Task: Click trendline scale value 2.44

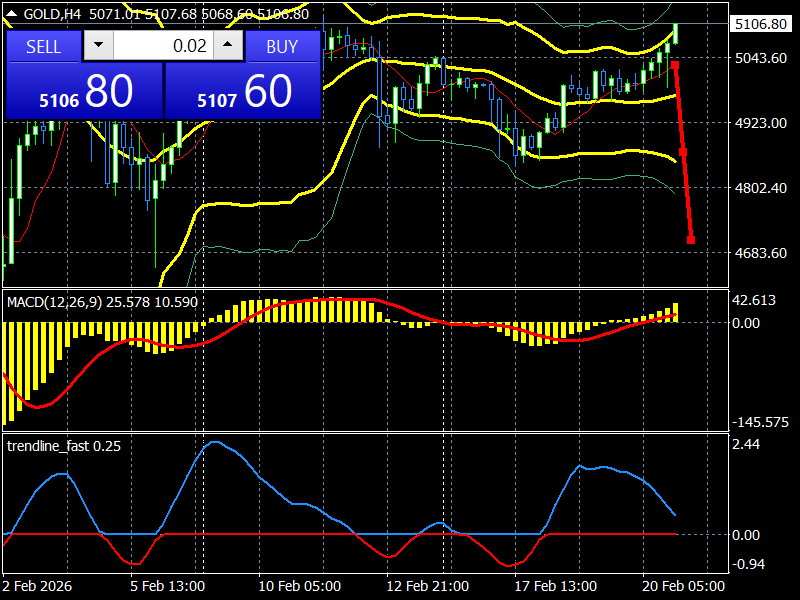Action: pos(745,444)
